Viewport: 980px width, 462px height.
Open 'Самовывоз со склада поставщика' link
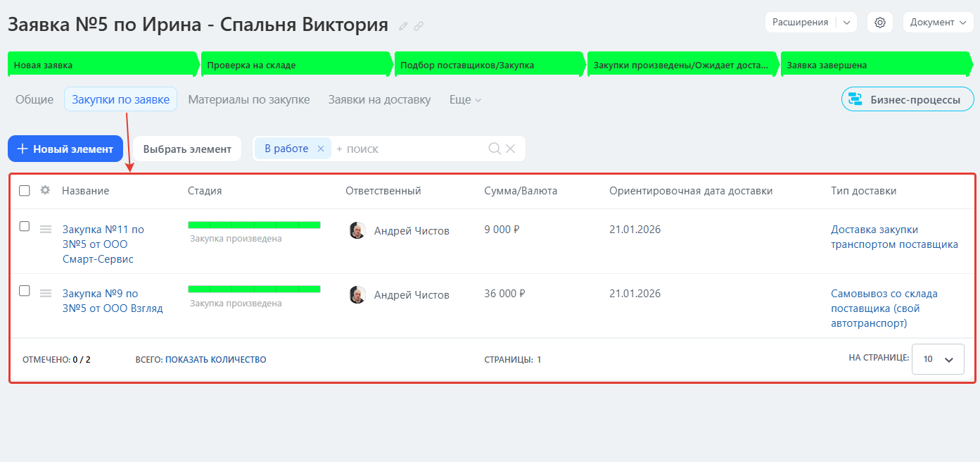884,308
